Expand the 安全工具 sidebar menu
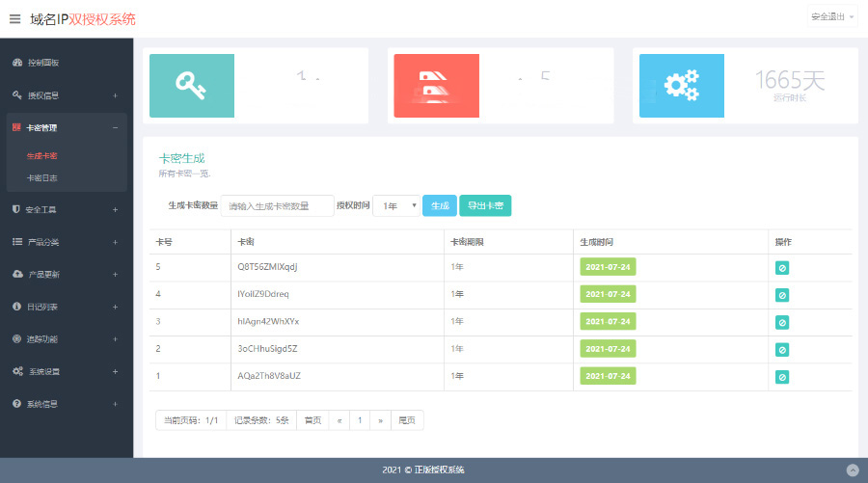868x483 pixels. pos(66,209)
